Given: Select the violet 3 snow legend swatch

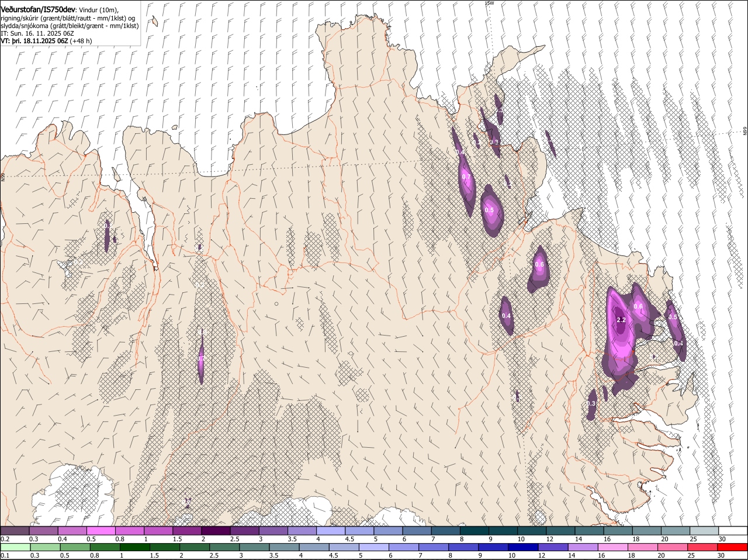Looking at the screenshot, I should pos(273,531).
